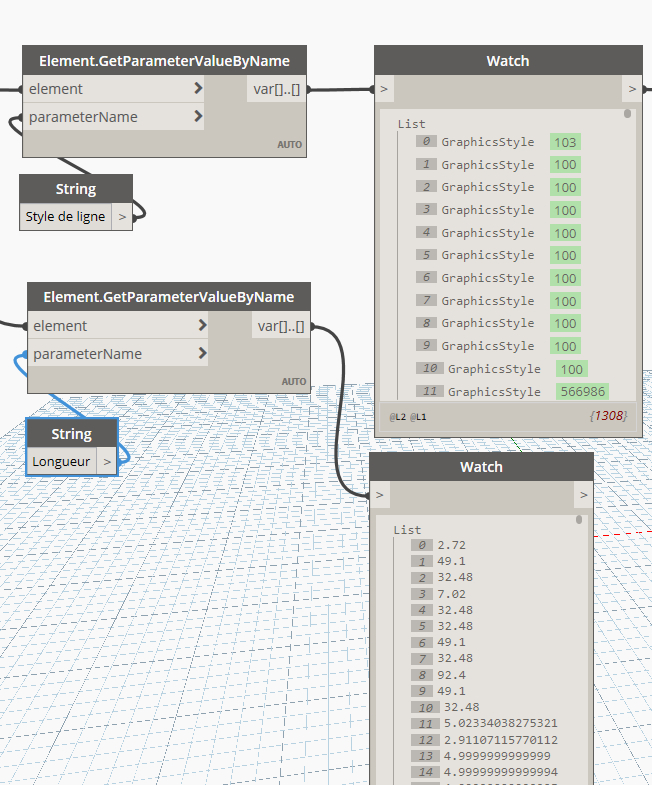The height and width of the screenshot is (785, 652).
Task: Click the input port arrow of the lengths Watch node
Action: pos(381,495)
